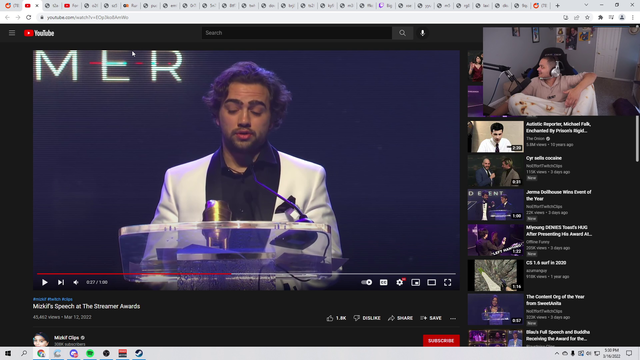Toggle closed captions CC button

click(x=384, y=282)
